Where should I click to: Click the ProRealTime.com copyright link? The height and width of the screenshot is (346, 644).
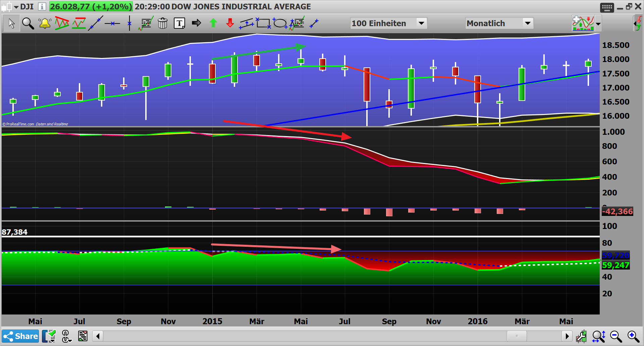point(18,124)
